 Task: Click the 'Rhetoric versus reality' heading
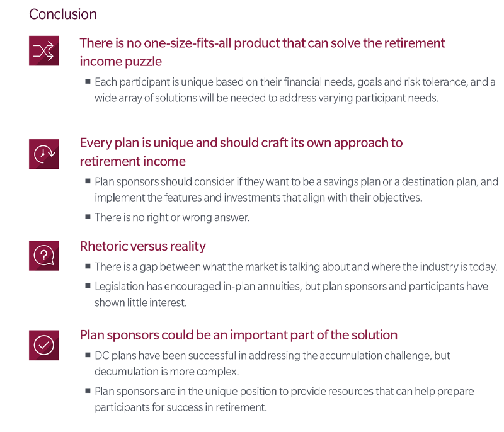click(x=143, y=246)
